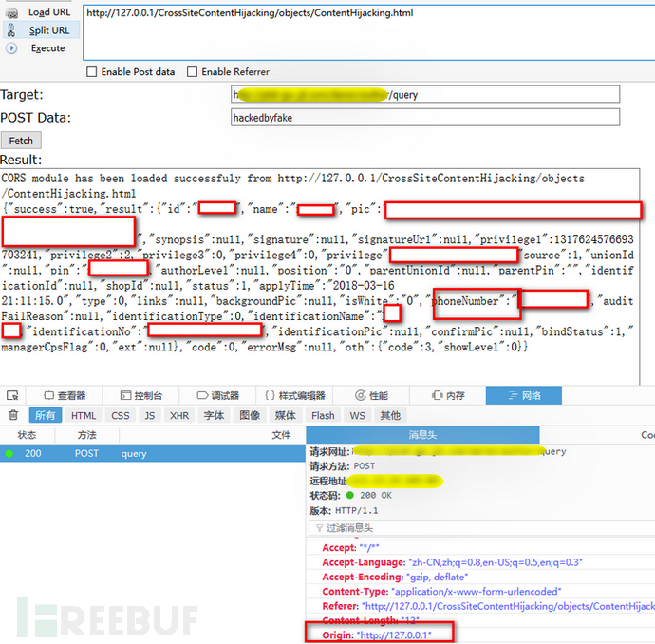The height and width of the screenshot is (644, 655).
Task: Filter requests by 媒体 media
Action: (286, 415)
